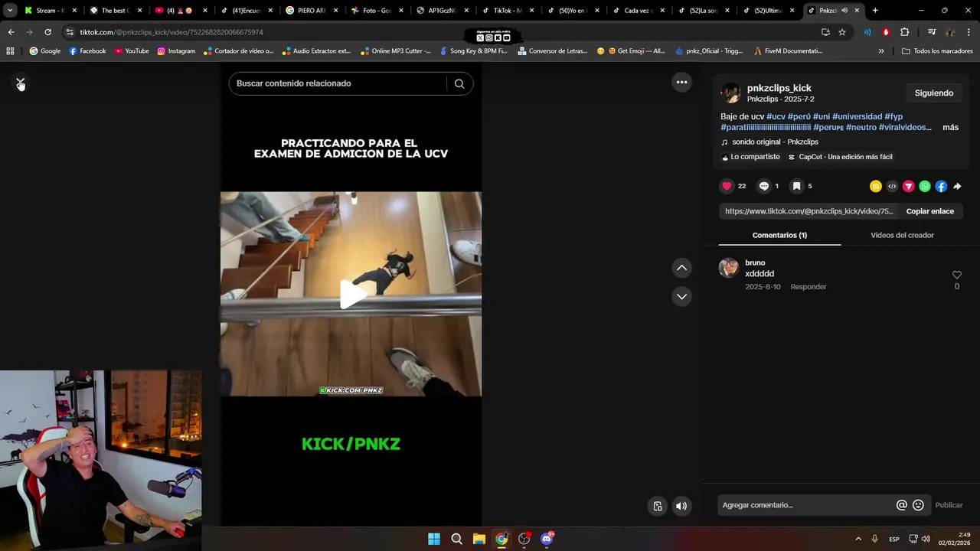The image size is (980, 551).
Task: Click the 'Lo compartiste' label
Action: [x=750, y=157]
